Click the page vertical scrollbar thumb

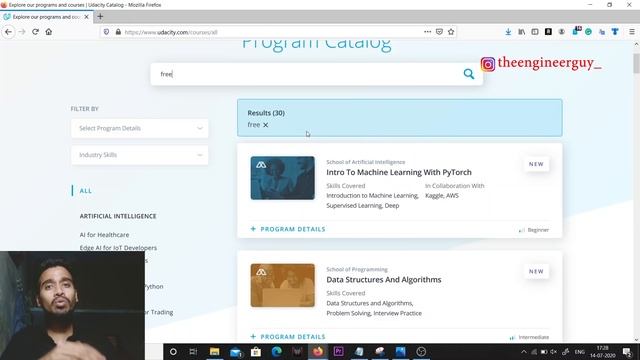pos(636,63)
